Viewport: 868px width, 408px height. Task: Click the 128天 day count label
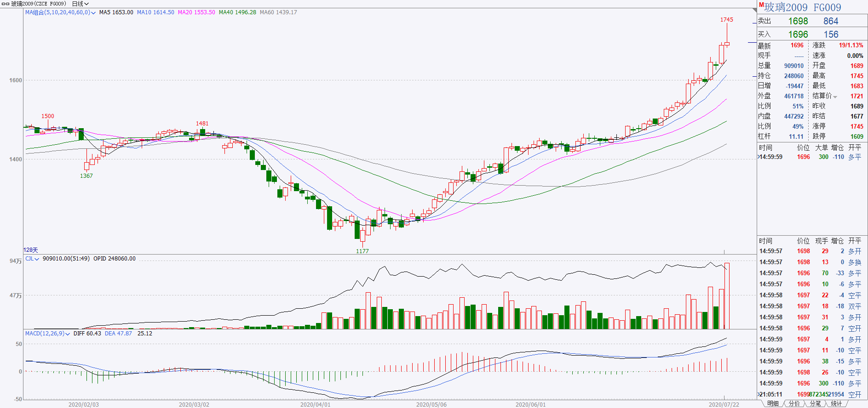click(x=31, y=250)
